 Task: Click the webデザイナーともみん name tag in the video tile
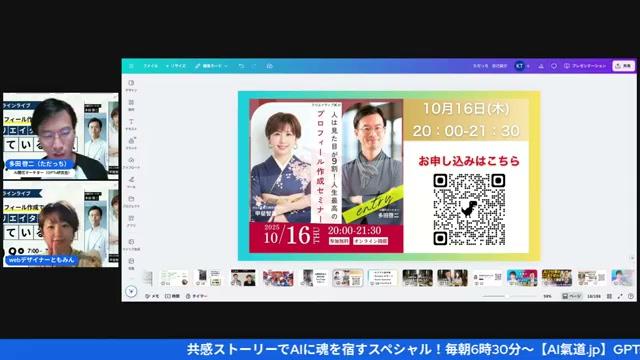(x=42, y=260)
